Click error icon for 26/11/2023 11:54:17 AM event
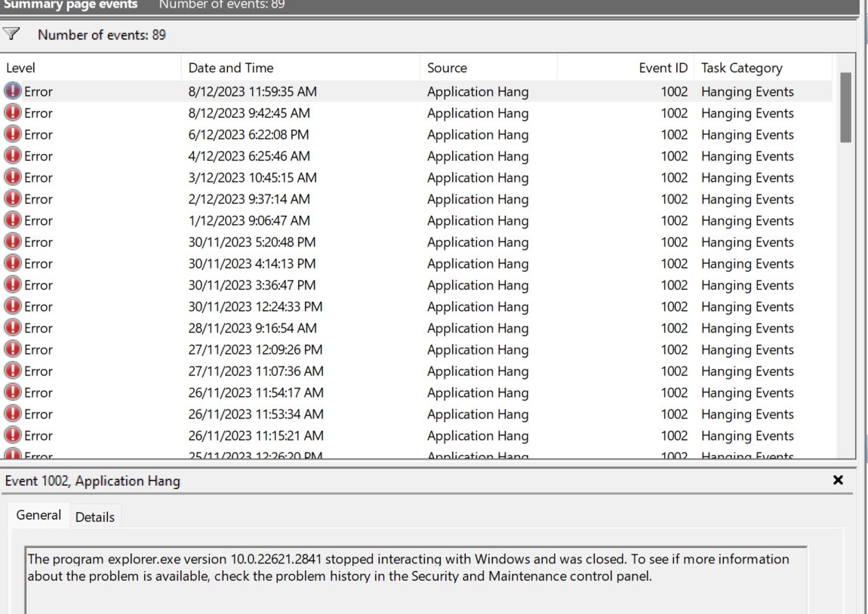This screenshot has width=868, height=614. pyautogui.click(x=12, y=392)
